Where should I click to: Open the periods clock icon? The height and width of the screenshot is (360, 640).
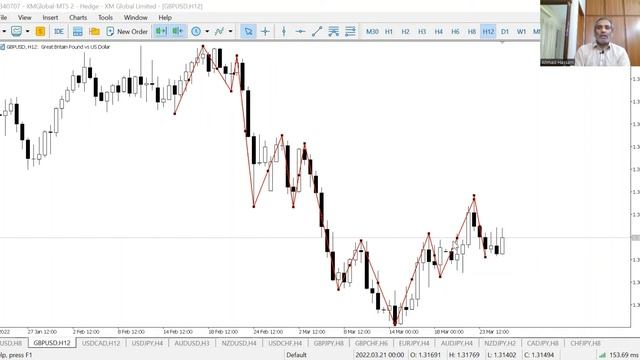[x=196, y=31]
